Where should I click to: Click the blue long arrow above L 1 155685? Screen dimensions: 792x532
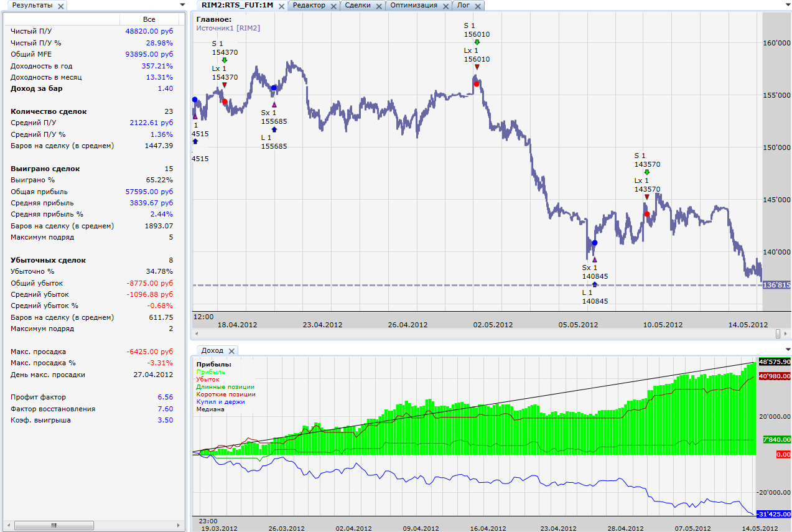click(274, 129)
